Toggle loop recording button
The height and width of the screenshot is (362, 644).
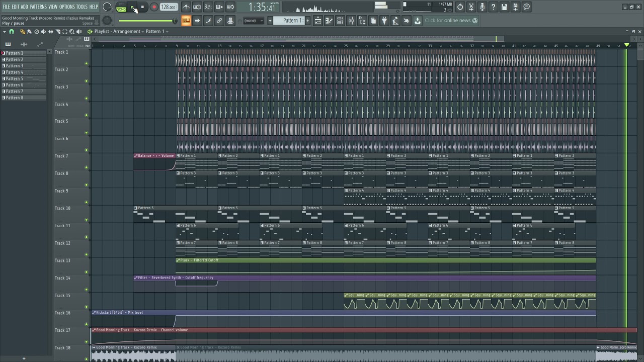(230, 7)
